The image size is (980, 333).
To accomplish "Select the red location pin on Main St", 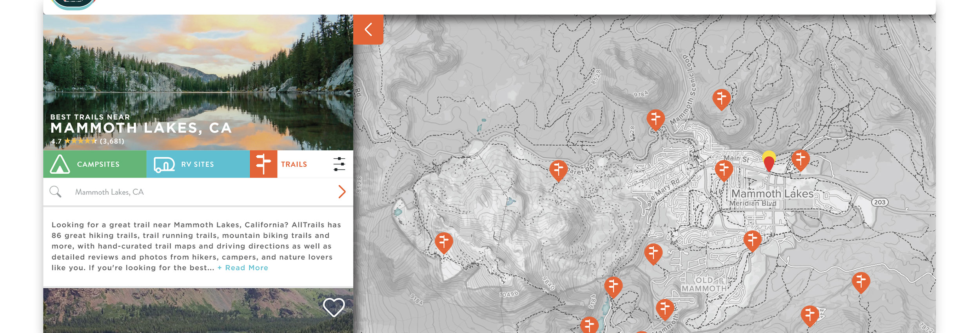I will click(769, 163).
